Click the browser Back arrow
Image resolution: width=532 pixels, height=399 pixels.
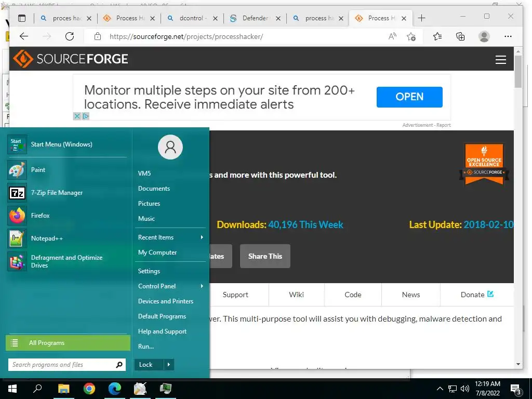(24, 36)
